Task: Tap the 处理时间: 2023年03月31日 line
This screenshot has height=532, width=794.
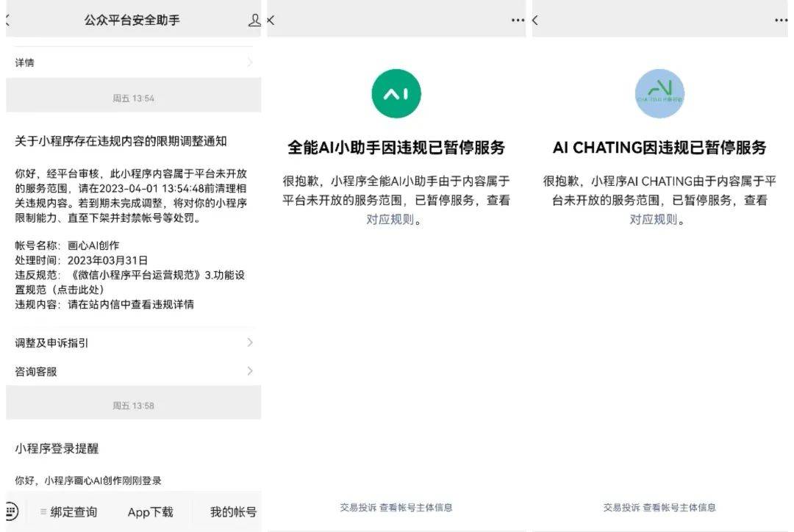Action: (x=81, y=260)
